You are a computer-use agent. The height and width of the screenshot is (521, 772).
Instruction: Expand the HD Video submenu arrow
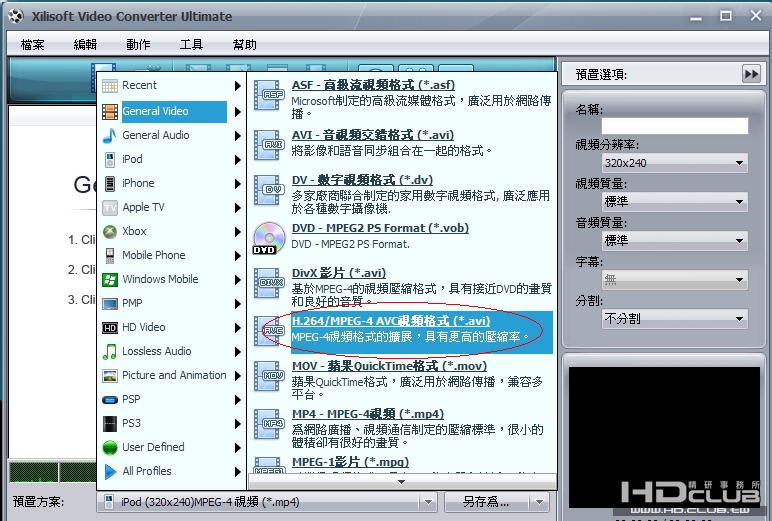pyautogui.click(x=237, y=328)
